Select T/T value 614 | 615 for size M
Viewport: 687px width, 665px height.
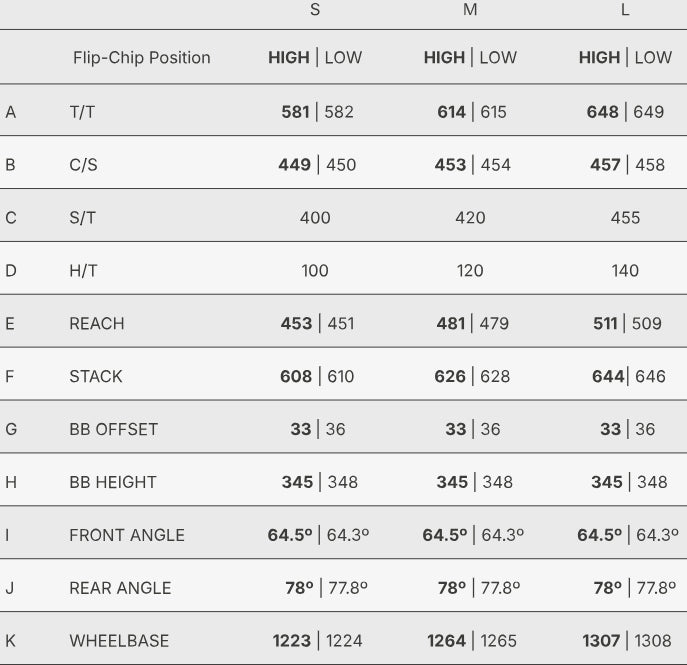click(471, 112)
